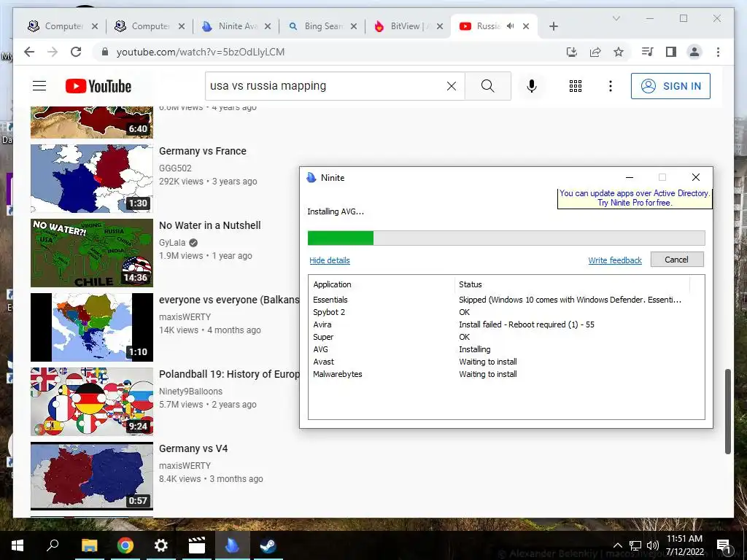This screenshot has height=560, width=747.
Task: Open Try Ninite Pro for free banner
Action: [x=635, y=198]
